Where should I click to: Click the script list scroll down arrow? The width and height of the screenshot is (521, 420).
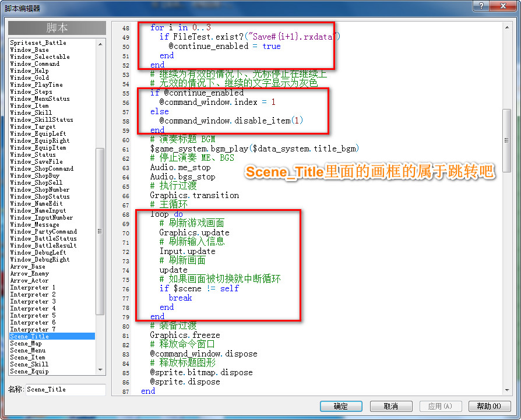click(100, 370)
